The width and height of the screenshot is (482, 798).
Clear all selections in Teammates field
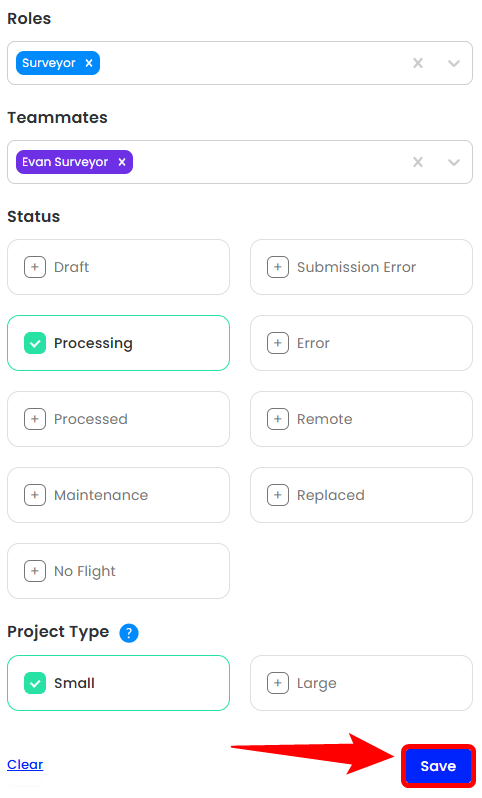click(x=418, y=162)
